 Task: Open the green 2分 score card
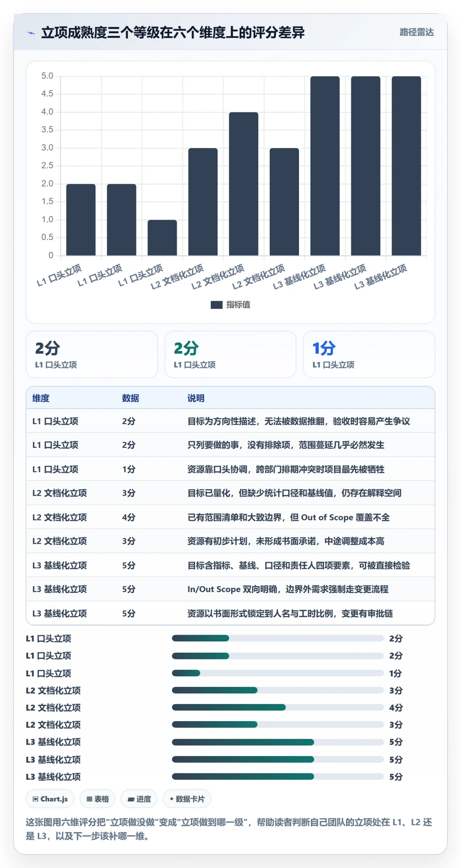[230, 354]
